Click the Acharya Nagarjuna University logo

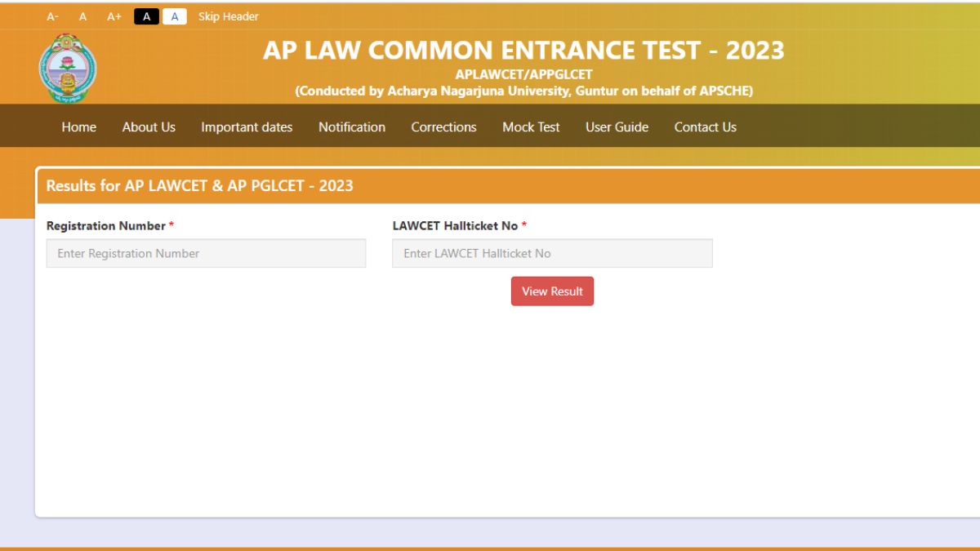coord(68,69)
